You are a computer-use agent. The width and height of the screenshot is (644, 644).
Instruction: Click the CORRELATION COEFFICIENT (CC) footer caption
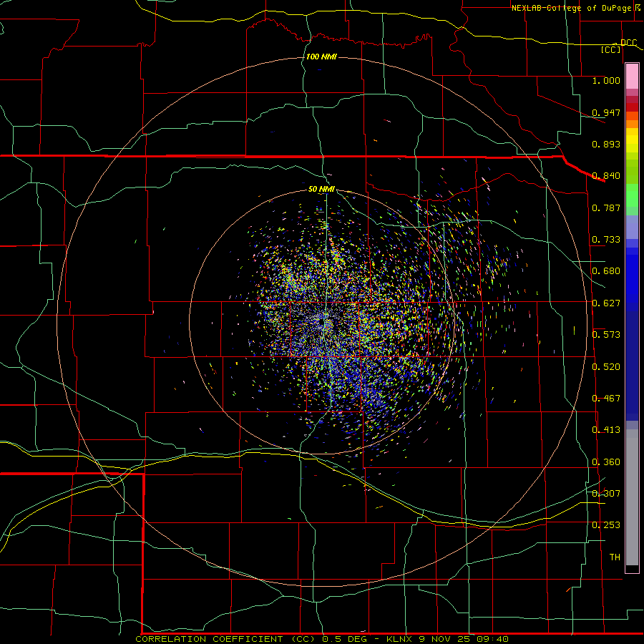click(x=225, y=639)
